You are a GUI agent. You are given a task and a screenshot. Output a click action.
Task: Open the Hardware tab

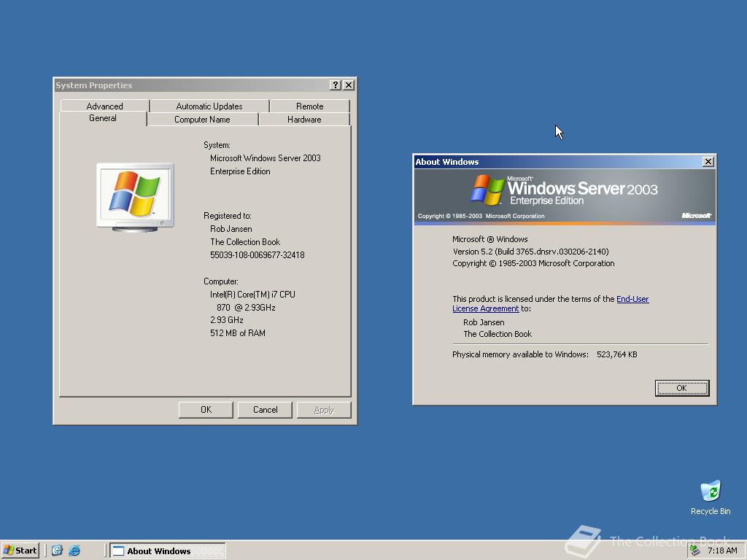(x=304, y=120)
